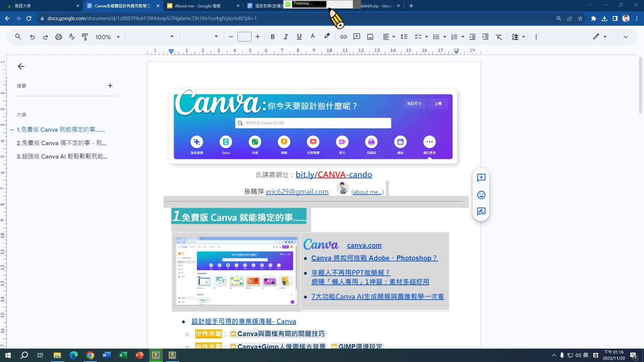Add a comment from toolbar
This screenshot has width=644, height=362.
click(x=357, y=37)
